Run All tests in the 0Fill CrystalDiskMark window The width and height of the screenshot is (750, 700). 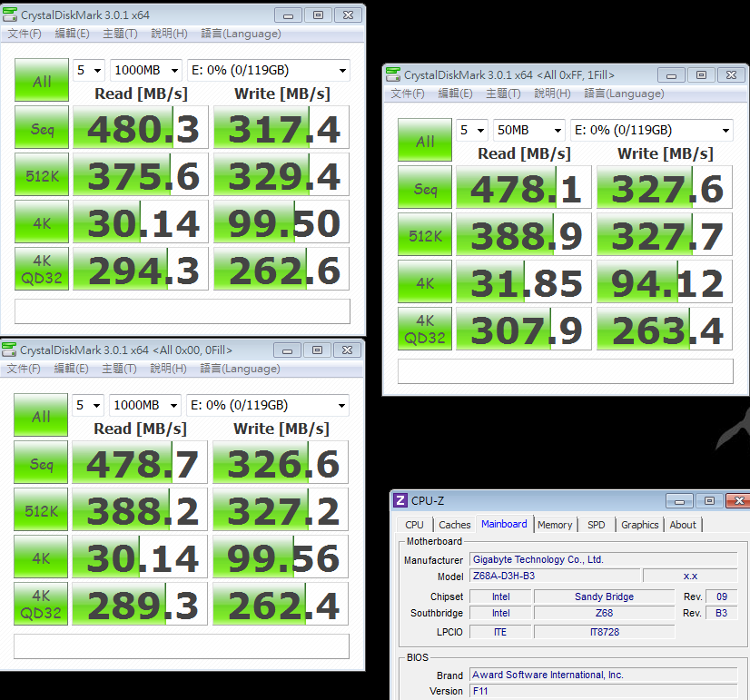click(41, 415)
